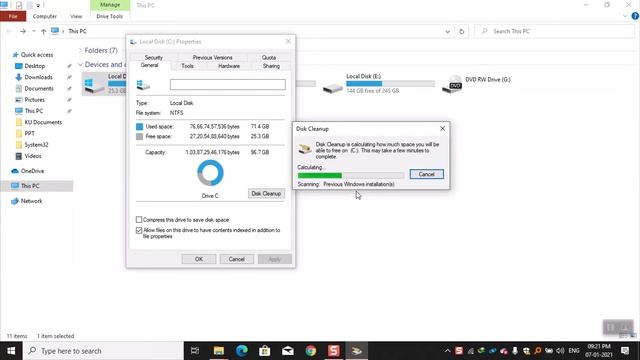
Task: Click Cancel in Local Disk Properties
Action: (236, 259)
